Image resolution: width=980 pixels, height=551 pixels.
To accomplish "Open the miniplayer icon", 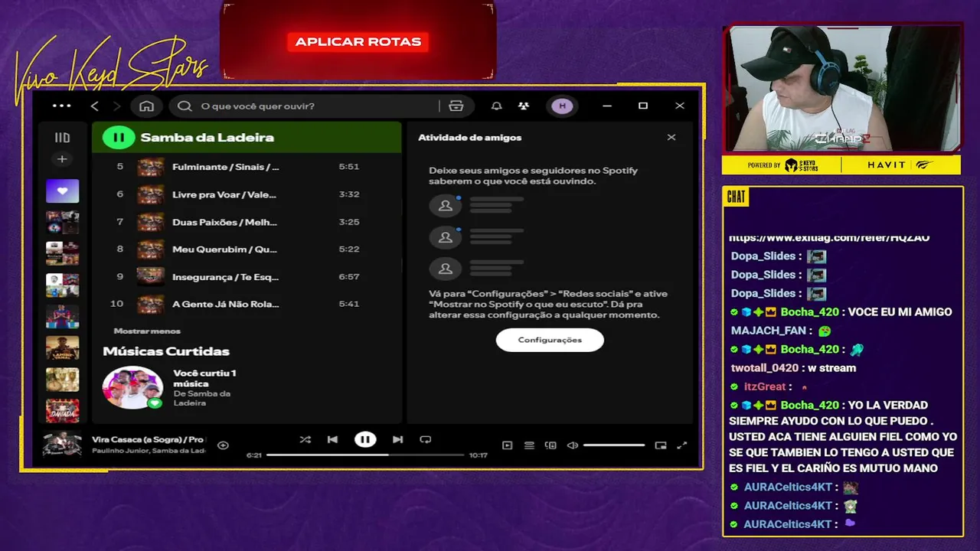I will [x=661, y=445].
